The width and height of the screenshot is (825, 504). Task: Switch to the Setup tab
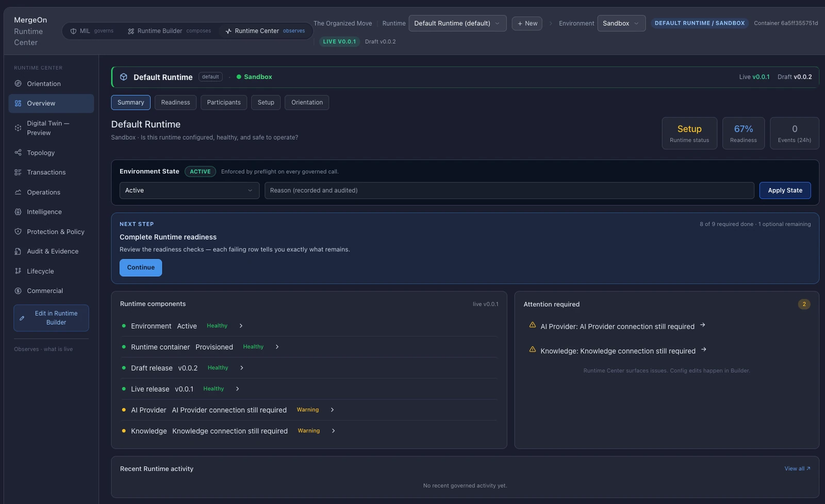(x=266, y=103)
